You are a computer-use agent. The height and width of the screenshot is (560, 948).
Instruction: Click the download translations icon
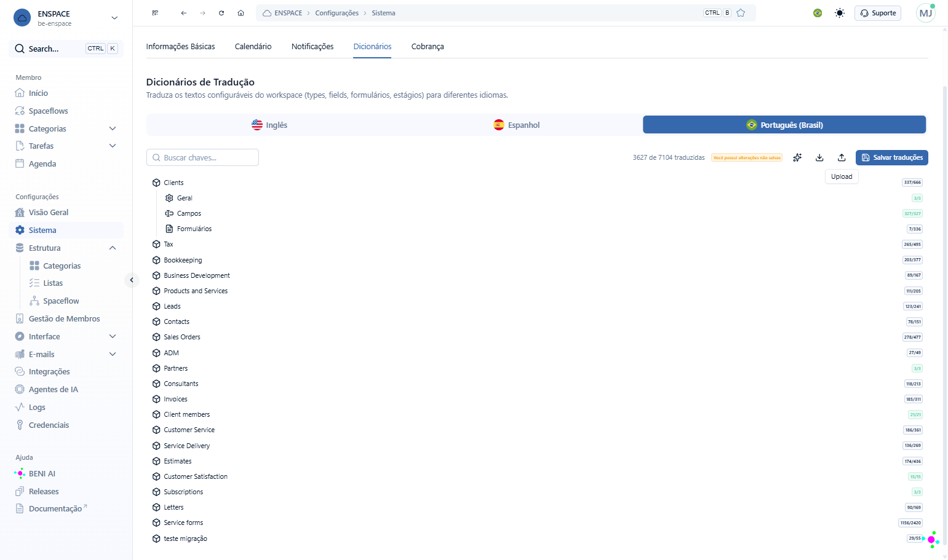click(819, 157)
